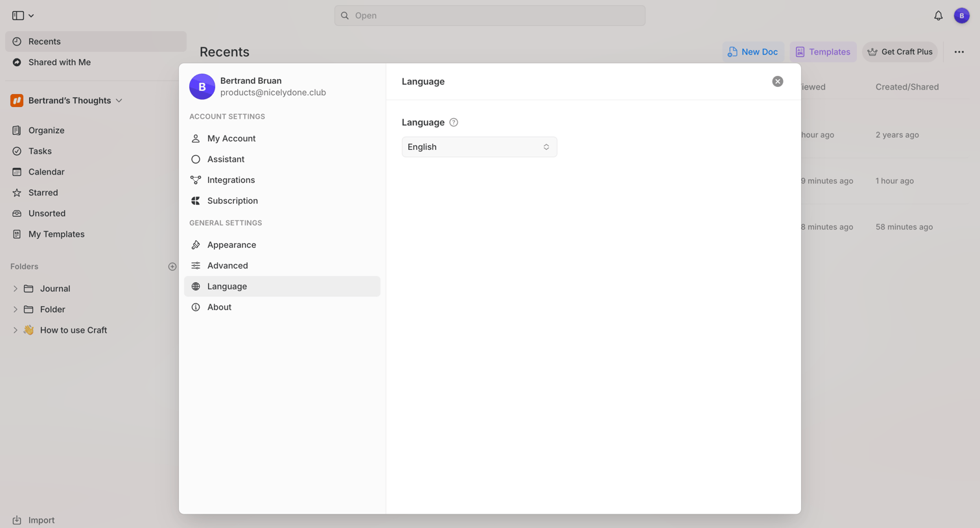Select How to use Craft

[x=73, y=330]
